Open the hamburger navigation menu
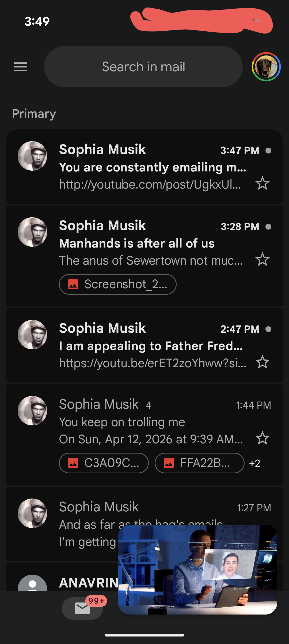Image resolution: width=289 pixels, height=644 pixels. coord(21,67)
